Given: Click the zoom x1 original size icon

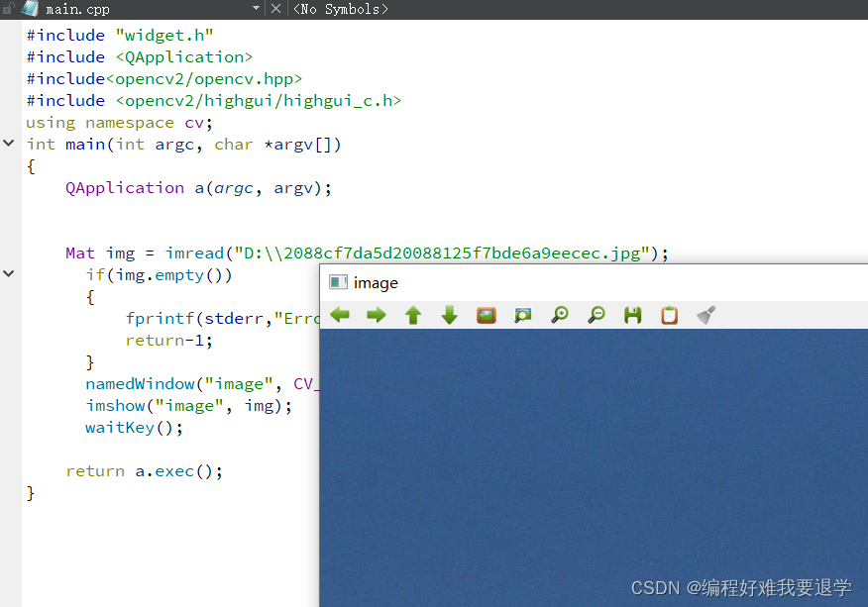Looking at the screenshot, I should 487,316.
